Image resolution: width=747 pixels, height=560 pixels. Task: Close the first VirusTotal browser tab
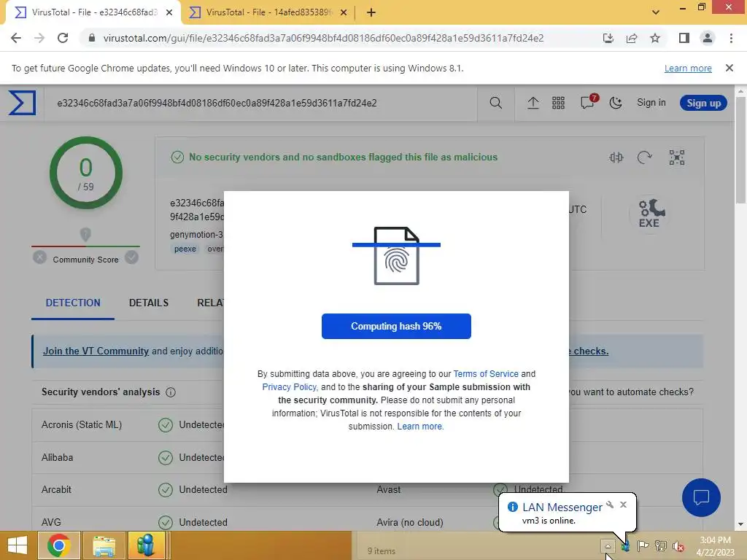169,13
